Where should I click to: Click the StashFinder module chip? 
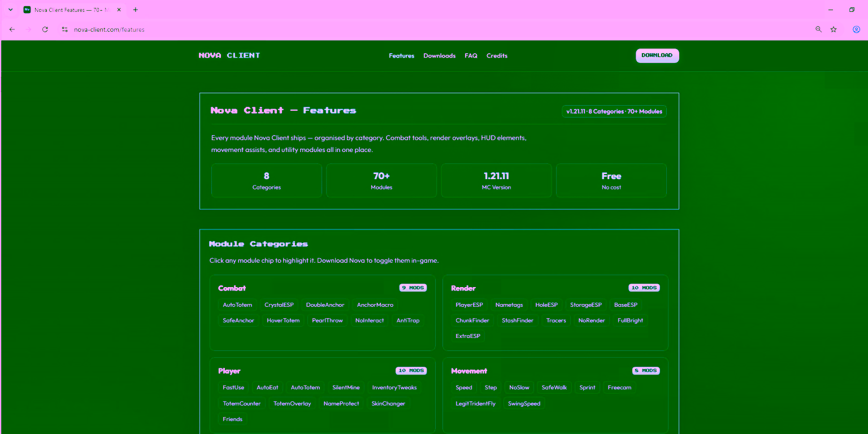518,320
